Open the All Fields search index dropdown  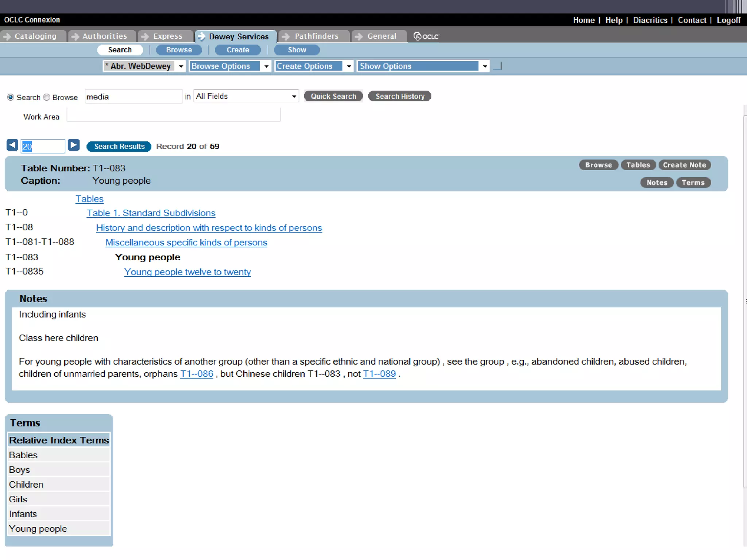point(246,96)
